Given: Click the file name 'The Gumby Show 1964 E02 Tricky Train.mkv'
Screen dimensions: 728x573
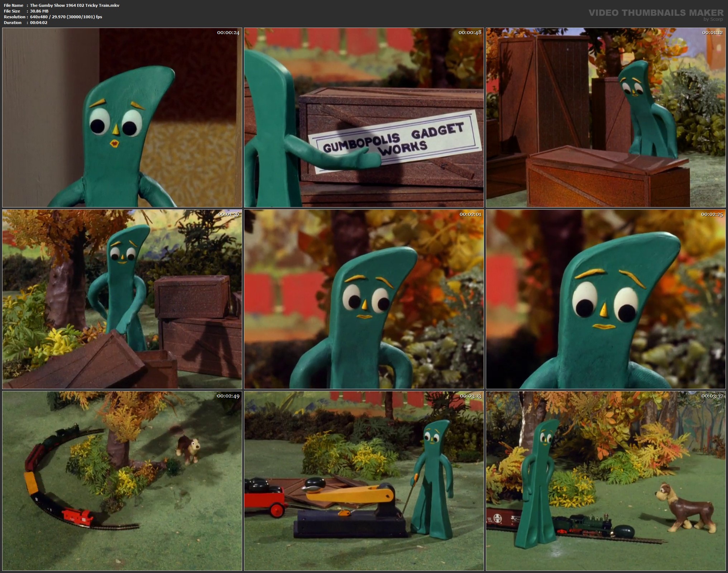Looking at the screenshot, I should tap(75, 5).
